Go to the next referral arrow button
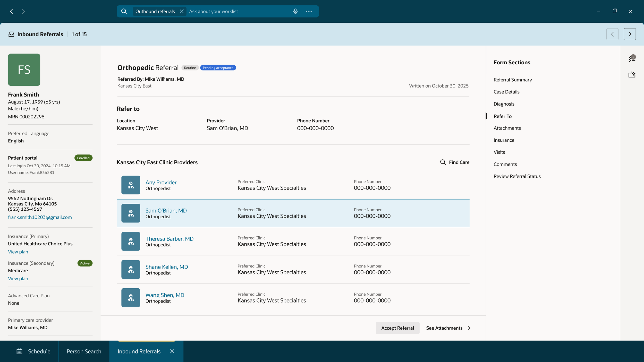The width and height of the screenshot is (644, 362). click(x=630, y=34)
